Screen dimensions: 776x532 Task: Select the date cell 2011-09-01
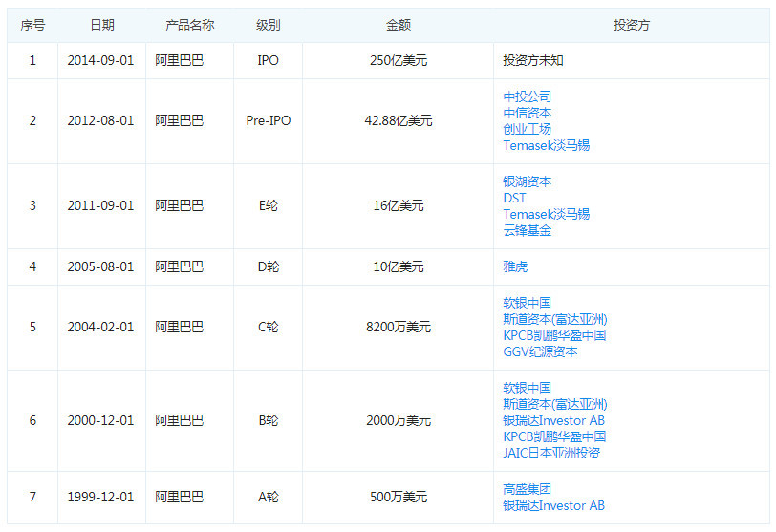(100, 205)
